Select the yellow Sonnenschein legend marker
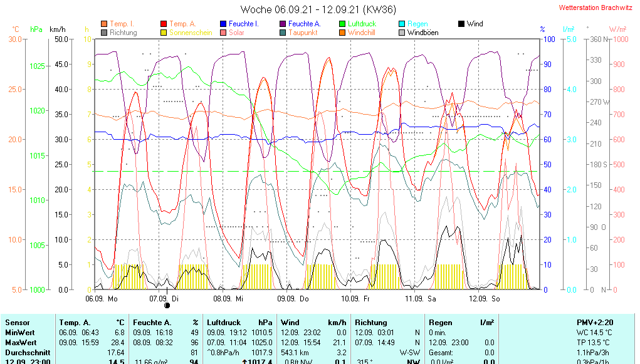640x364 pixels. 164,33
